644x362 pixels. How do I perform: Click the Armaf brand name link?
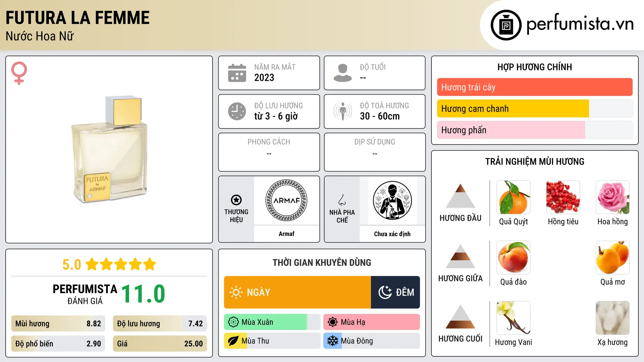(286, 234)
